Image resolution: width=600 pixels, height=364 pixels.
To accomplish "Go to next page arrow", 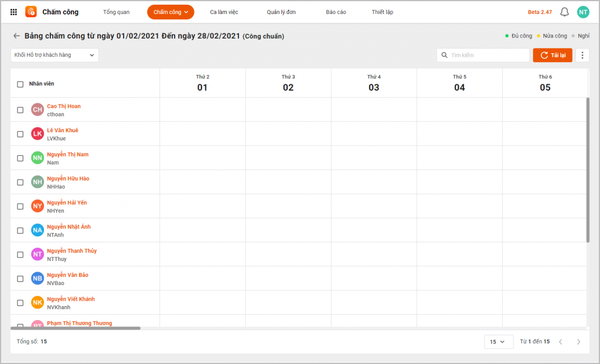I will click(578, 342).
